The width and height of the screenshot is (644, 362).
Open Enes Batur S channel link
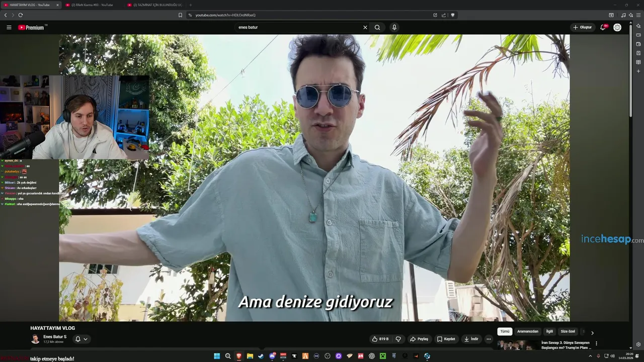55,337
